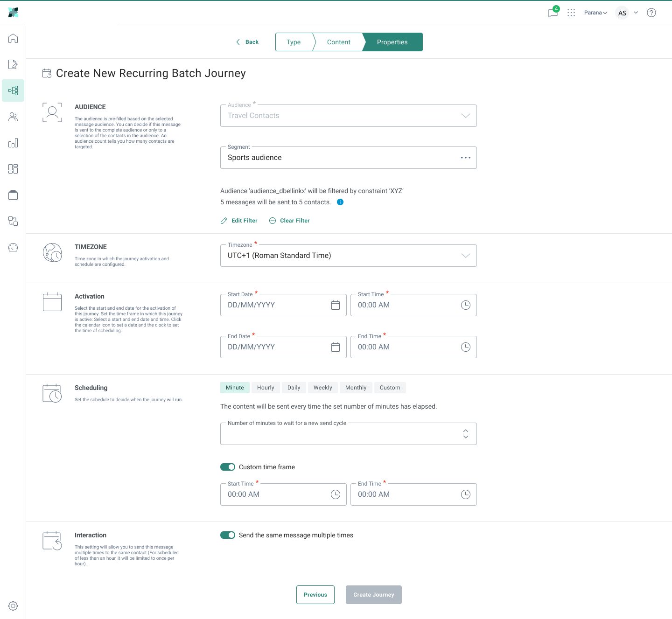This screenshot has height=619, width=672.
Task: Increase minutes with the up stepper
Action: click(466, 431)
